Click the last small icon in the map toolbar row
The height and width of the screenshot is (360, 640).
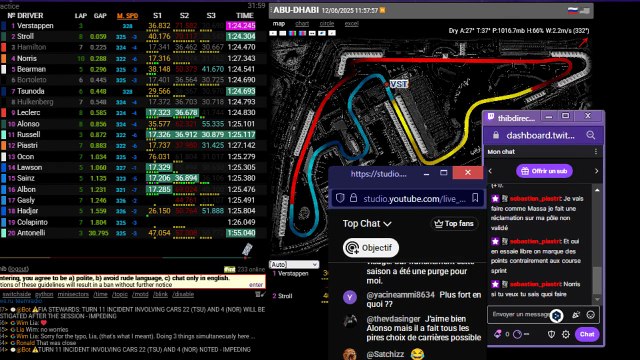[x=332, y=33]
